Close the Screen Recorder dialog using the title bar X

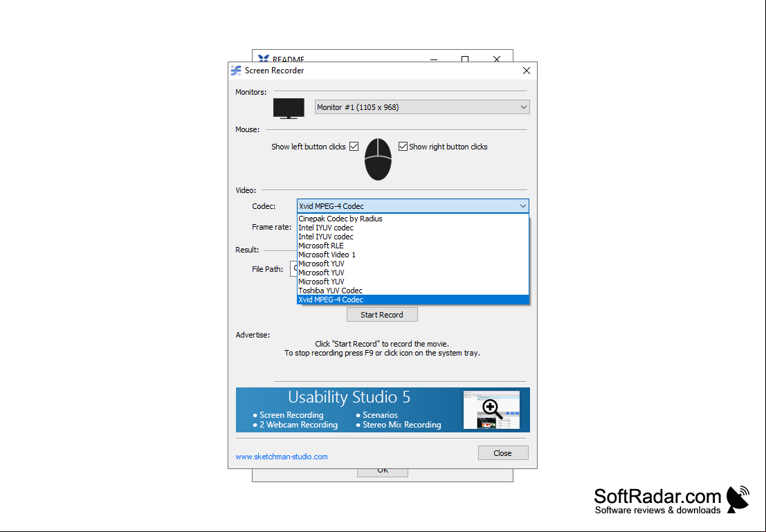(x=527, y=71)
